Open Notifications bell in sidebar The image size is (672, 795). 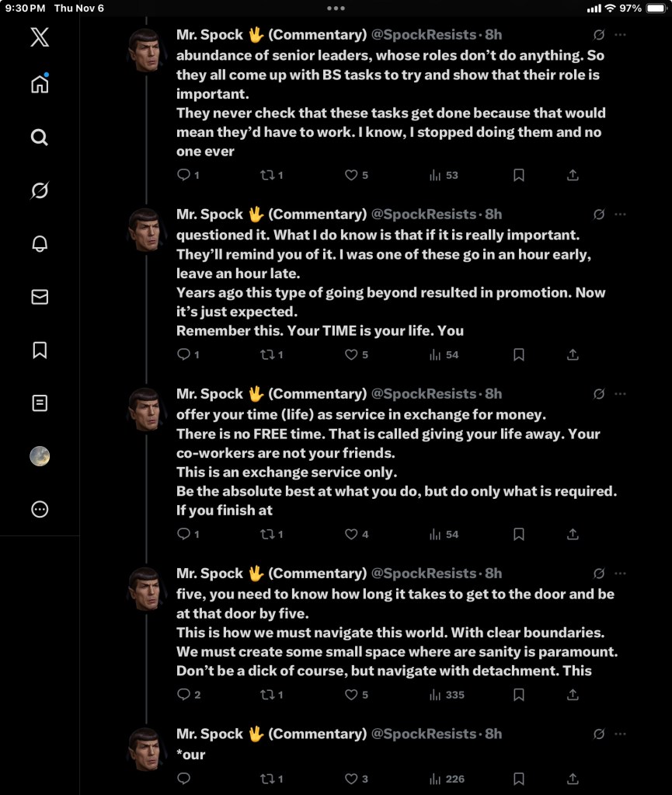40,244
